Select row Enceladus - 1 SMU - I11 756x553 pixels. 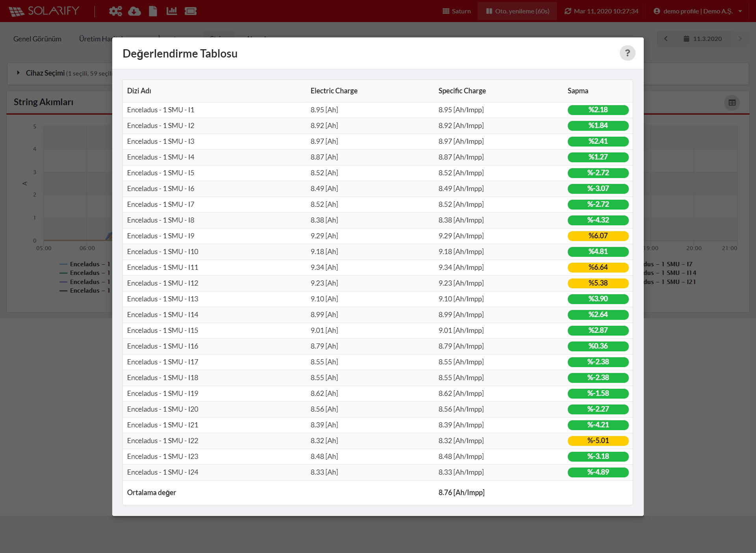point(378,267)
